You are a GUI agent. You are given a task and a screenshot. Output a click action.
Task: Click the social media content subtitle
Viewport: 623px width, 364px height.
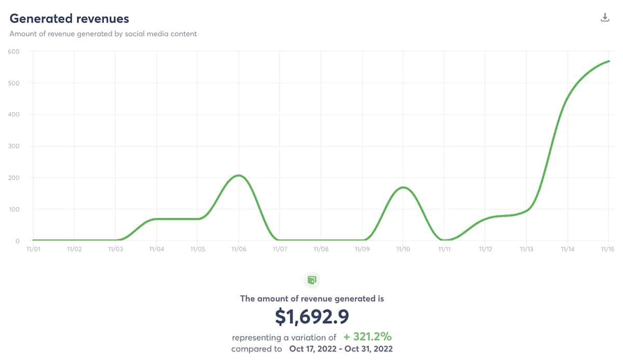click(103, 34)
